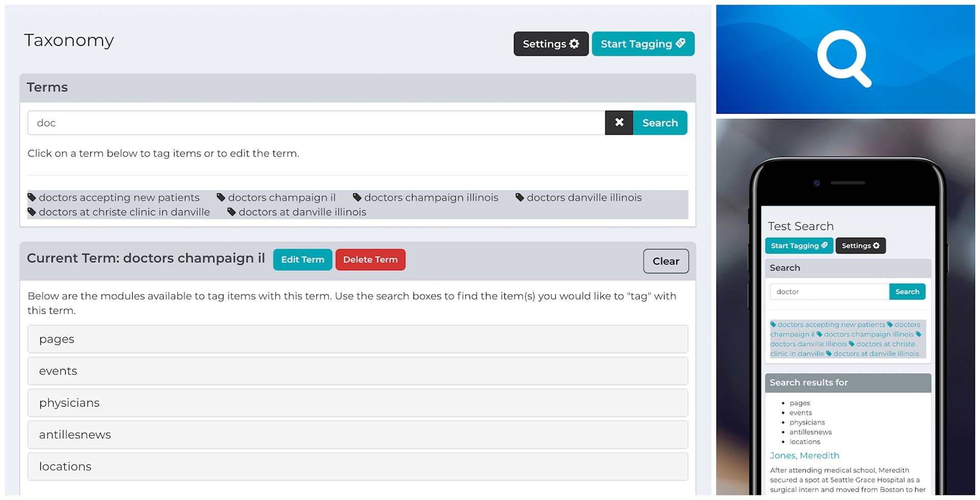Open Taxonomy Settings button
Image resolution: width=980 pixels, height=500 pixels.
[x=551, y=44]
